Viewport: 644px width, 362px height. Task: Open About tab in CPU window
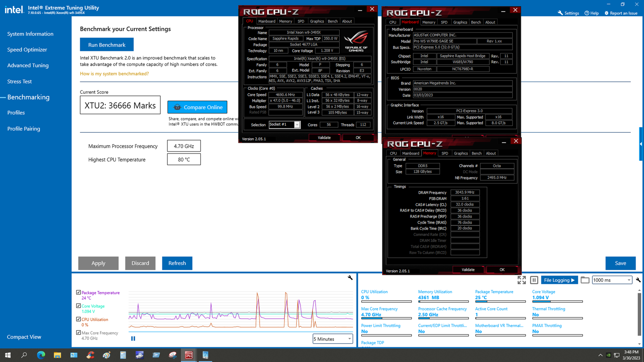tap(347, 21)
